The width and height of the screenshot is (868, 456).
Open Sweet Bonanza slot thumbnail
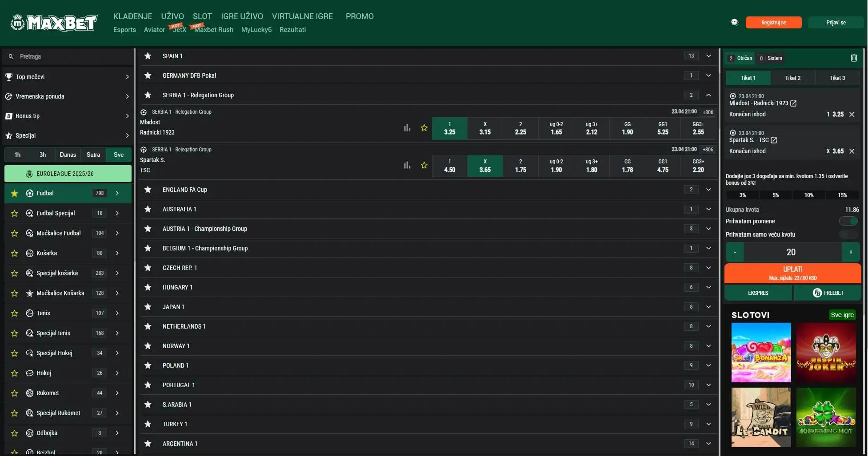761,353
